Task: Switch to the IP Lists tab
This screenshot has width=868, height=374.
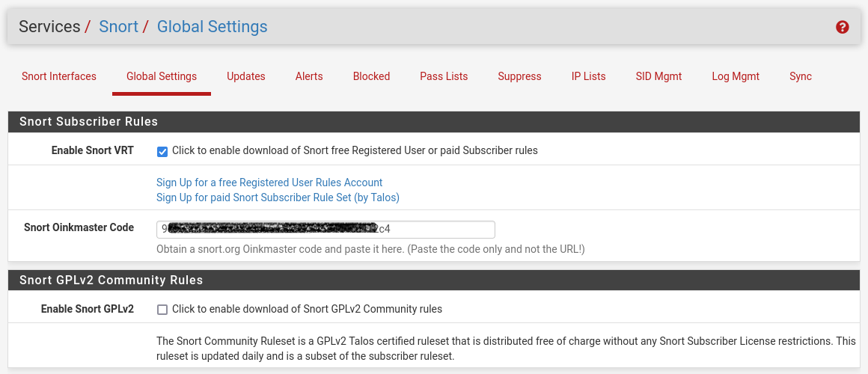Action: pos(589,76)
